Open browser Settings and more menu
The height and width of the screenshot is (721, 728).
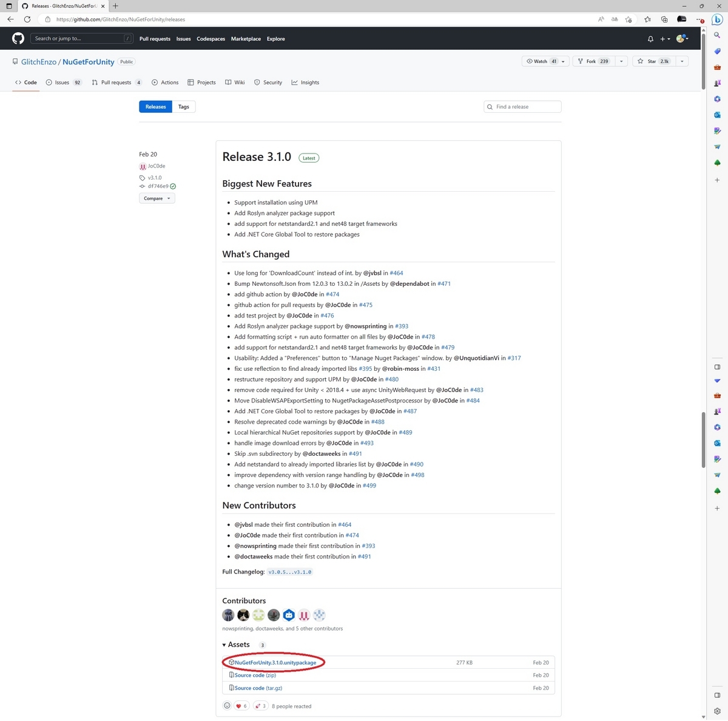click(x=699, y=19)
